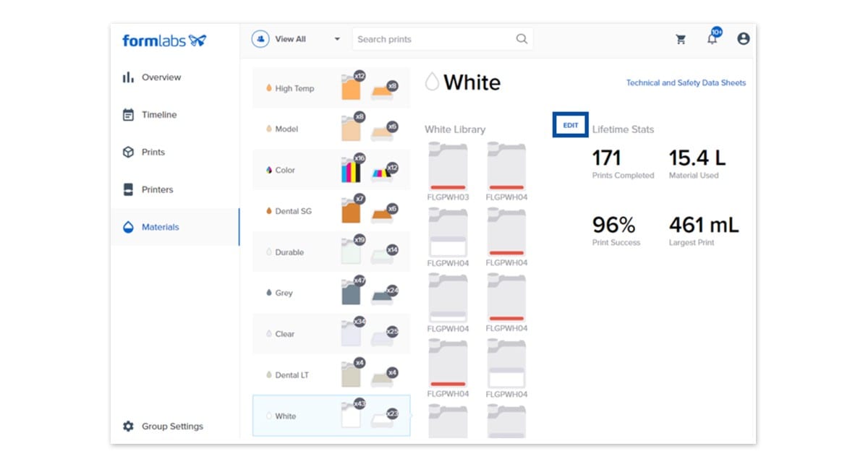Click the Durable cartridge icon
The height and width of the screenshot is (454, 868).
tap(350, 252)
